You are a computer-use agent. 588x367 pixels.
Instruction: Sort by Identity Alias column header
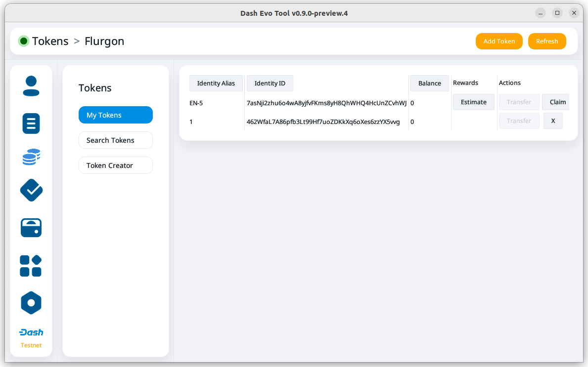coord(216,83)
